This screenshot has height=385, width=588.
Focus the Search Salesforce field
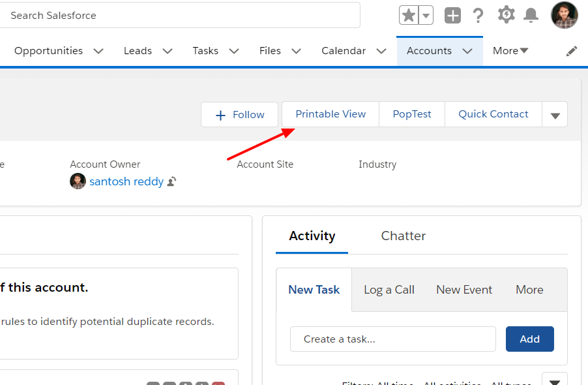pyautogui.click(x=180, y=16)
